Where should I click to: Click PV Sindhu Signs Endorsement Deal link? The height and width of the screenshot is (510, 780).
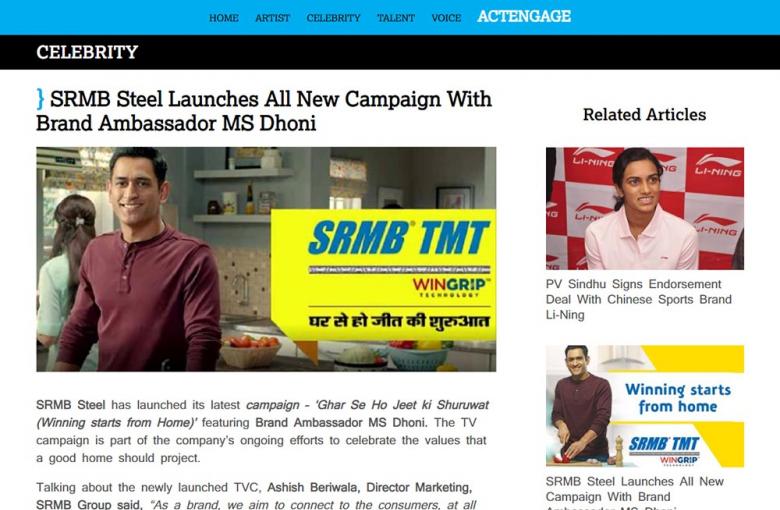[639, 300]
